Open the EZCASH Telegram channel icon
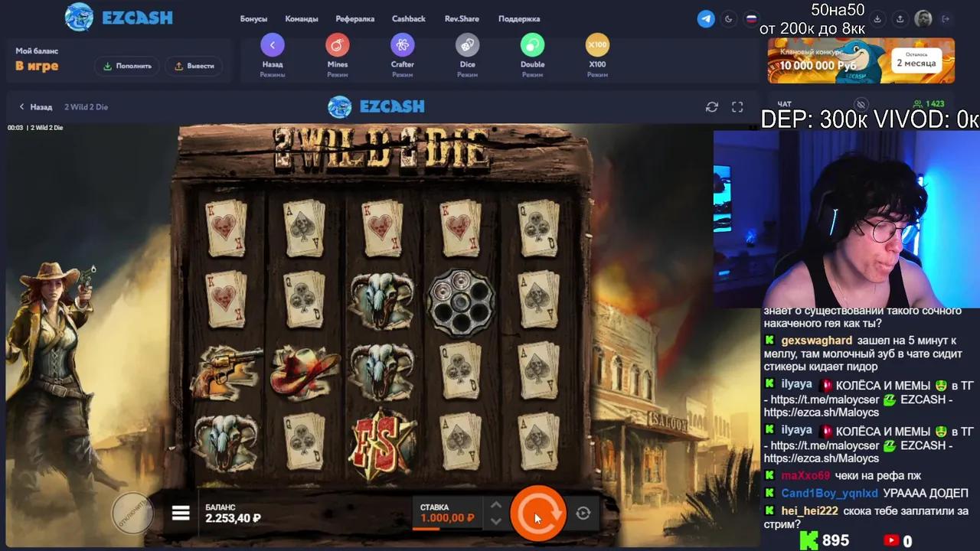980x551 pixels. (706, 19)
